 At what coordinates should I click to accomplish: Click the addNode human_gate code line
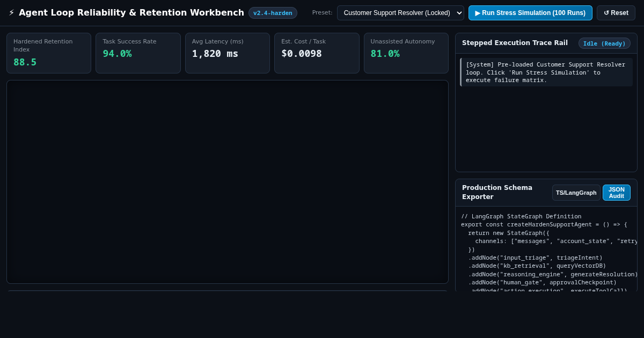[542, 283]
